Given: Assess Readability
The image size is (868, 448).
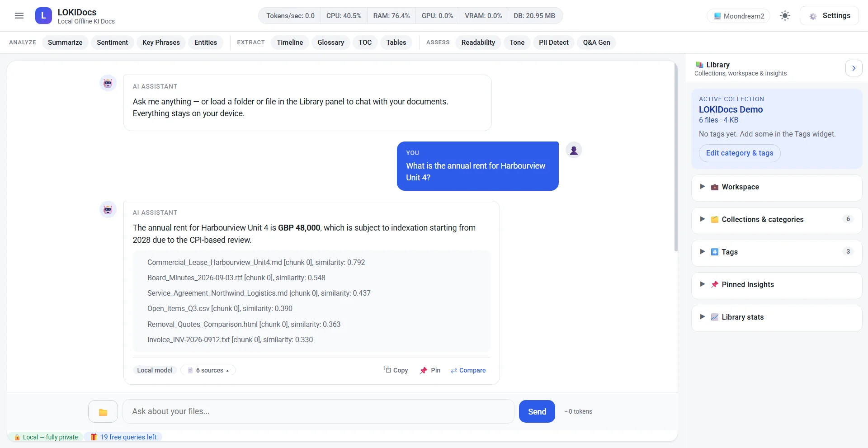Looking at the screenshot, I should [x=478, y=42].
